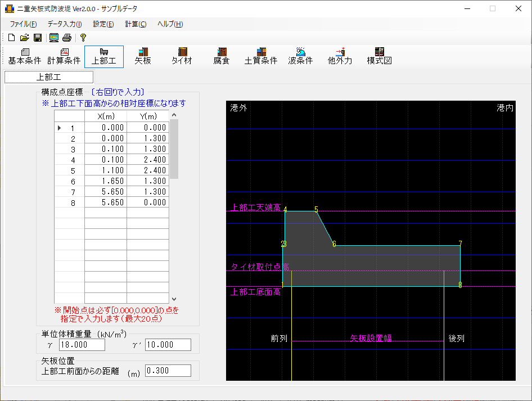Viewport: 532px width, 401px height.
Task: Open the タイ材 section
Action: click(182, 57)
